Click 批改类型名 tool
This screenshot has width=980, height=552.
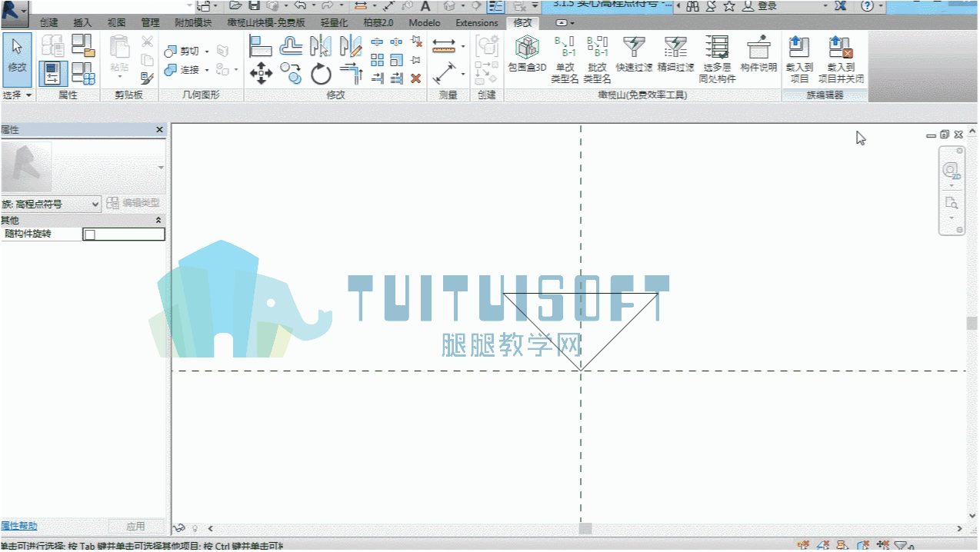click(x=597, y=59)
